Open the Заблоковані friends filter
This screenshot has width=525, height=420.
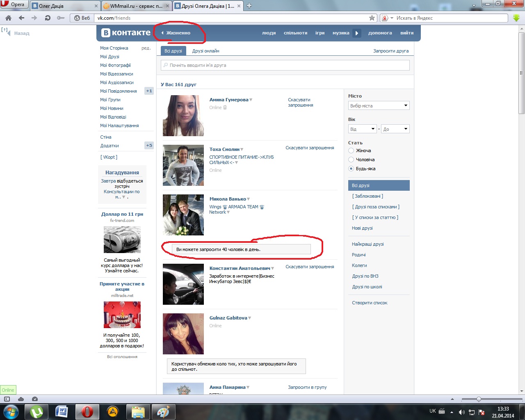367,196
